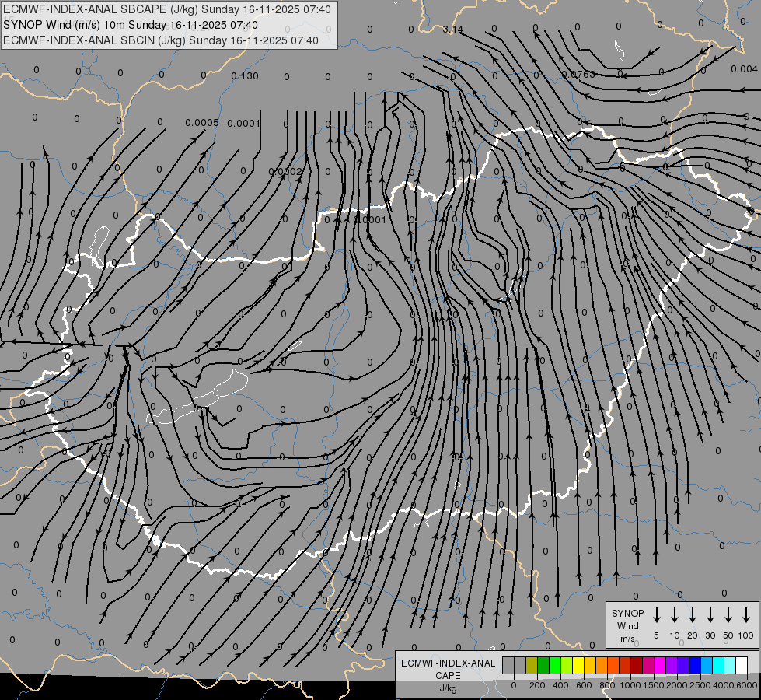Pick the bright magenta swatch right of 1500 tick
This screenshot has height=700, width=761.
coord(660,666)
